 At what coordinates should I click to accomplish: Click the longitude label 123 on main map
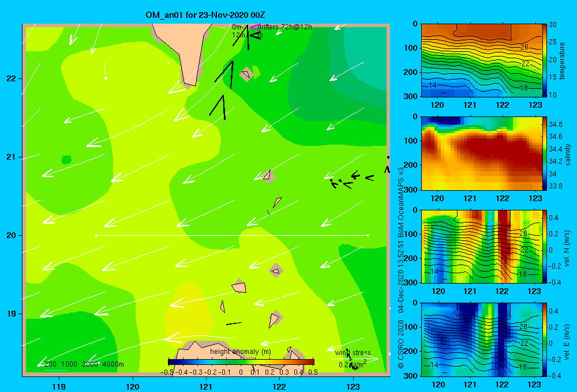click(353, 386)
